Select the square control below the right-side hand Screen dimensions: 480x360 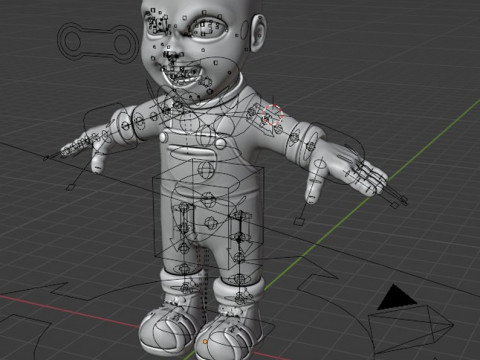(299, 221)
